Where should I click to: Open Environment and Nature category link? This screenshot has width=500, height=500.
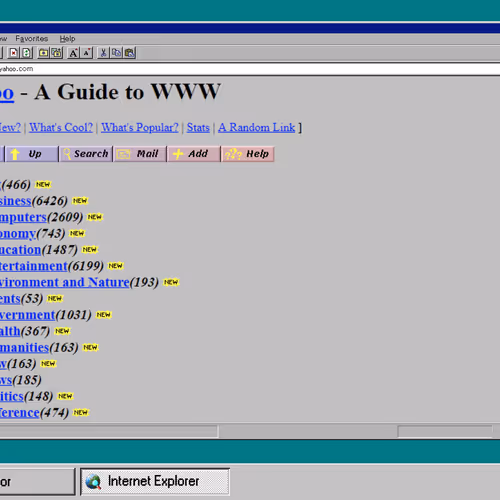65,282
